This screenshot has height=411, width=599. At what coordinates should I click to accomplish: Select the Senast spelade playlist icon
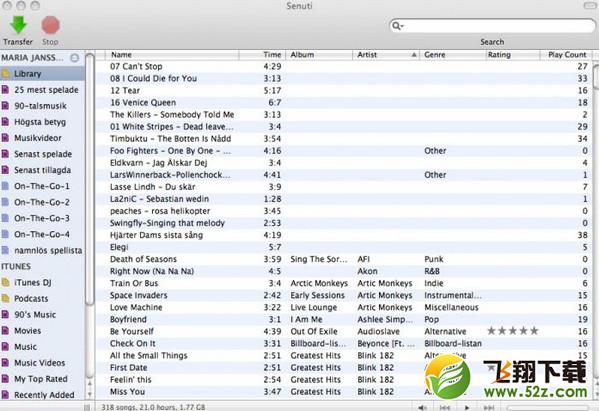tap(5, 154)
